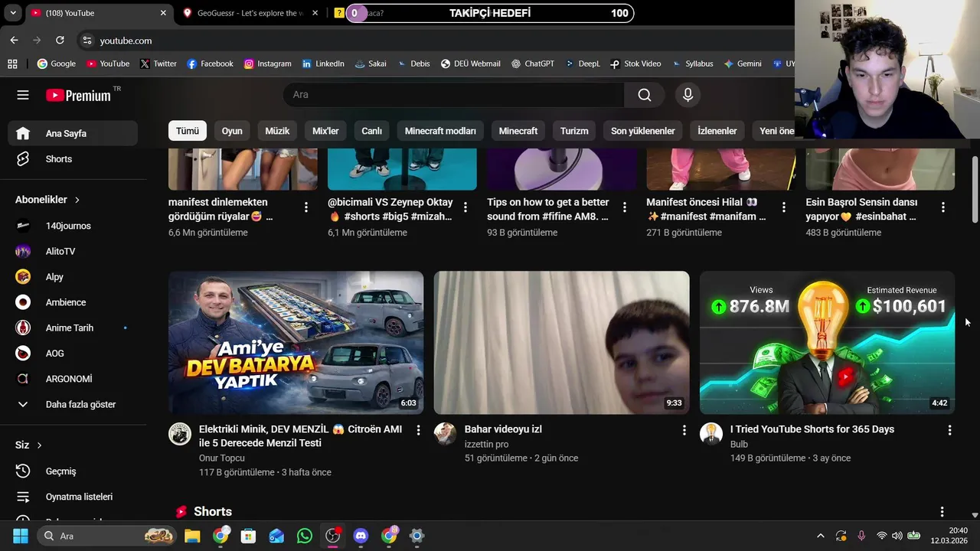Viewport: 980px width, 551px height.
Task: Open options for manifest dinlemekten short
Action: coord(306,207)
